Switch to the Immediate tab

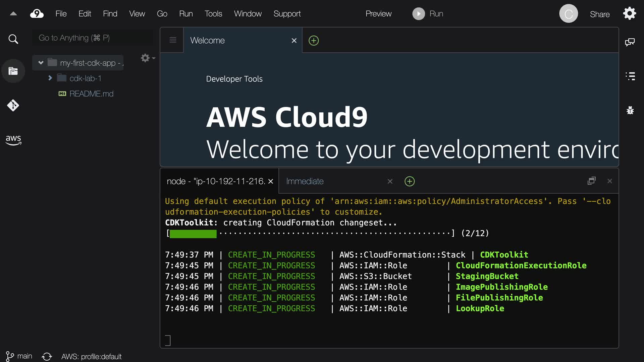(x=305, y=181)
